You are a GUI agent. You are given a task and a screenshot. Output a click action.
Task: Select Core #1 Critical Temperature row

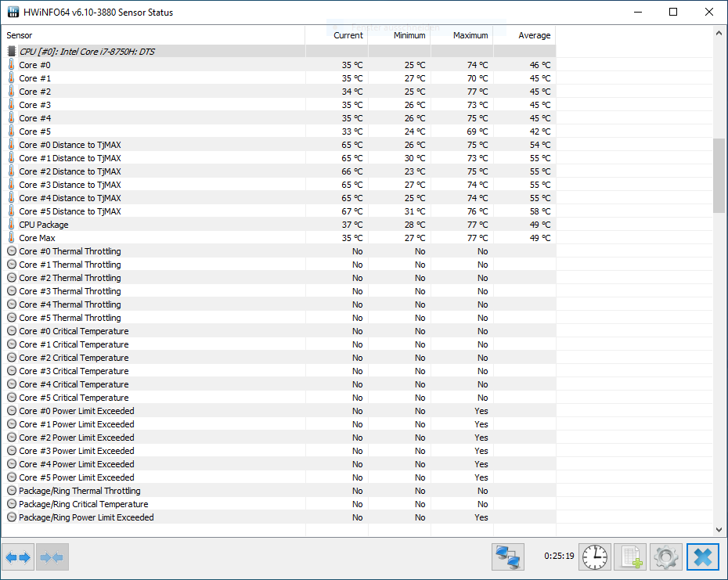point(279,344)
